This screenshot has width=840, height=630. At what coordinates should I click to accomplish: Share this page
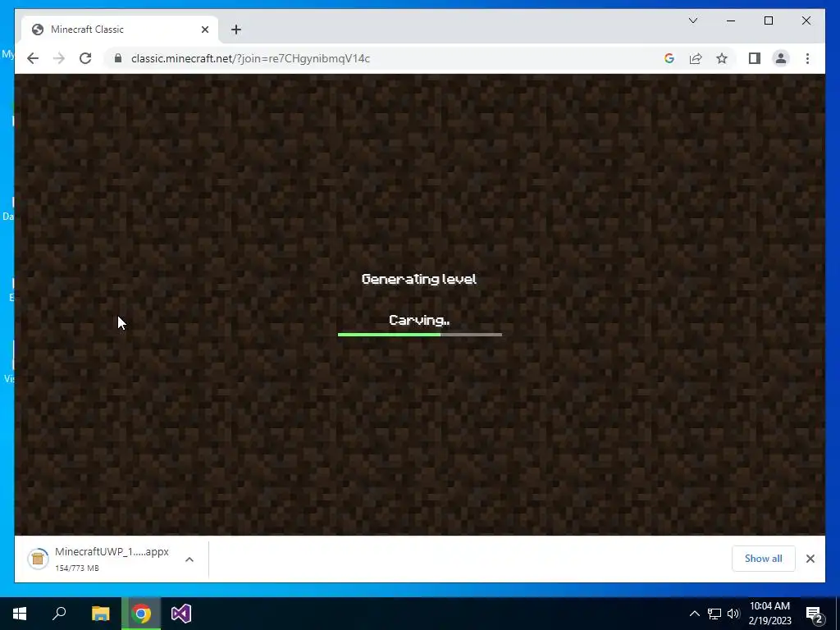point(696,58)
